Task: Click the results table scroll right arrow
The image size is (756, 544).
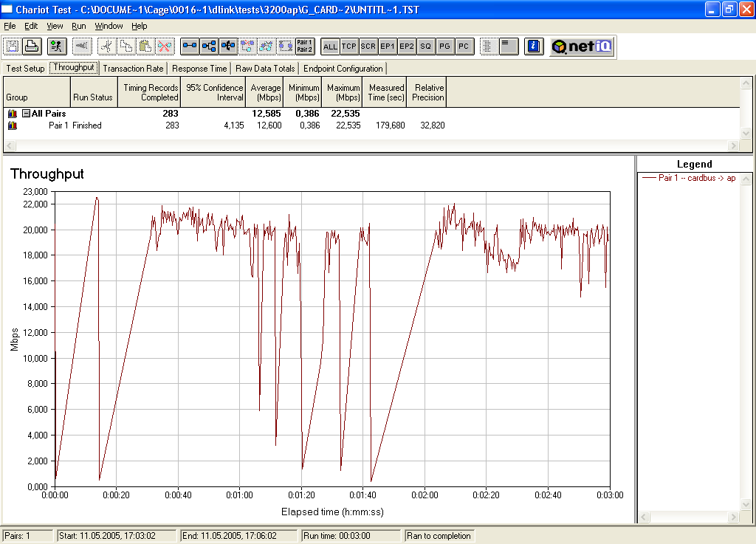Action: pos(733,145)
